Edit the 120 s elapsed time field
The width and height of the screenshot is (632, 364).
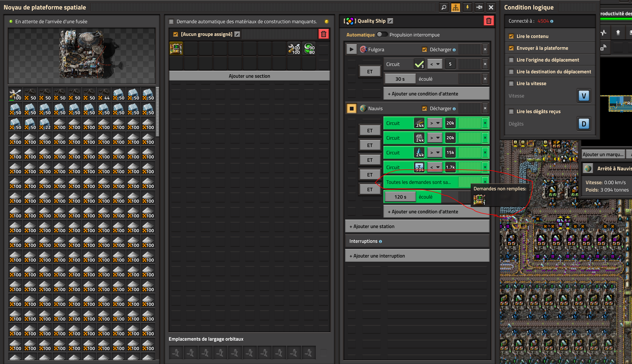400,197
